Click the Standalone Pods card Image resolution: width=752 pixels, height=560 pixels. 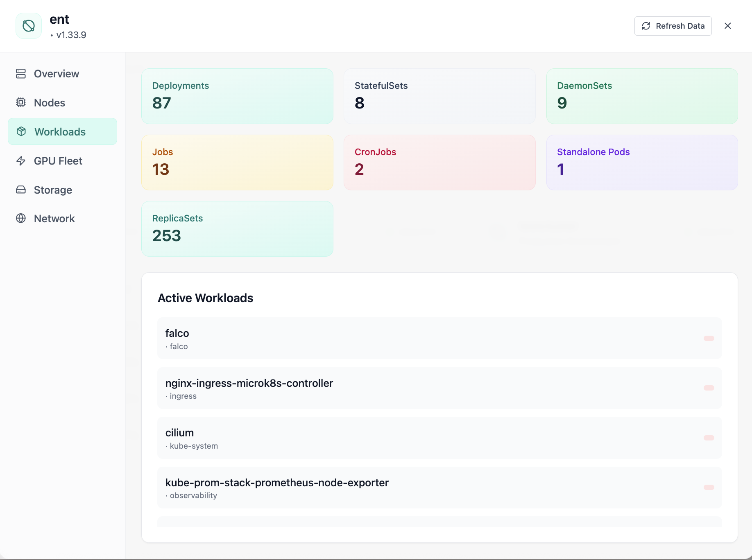point(642,163)
